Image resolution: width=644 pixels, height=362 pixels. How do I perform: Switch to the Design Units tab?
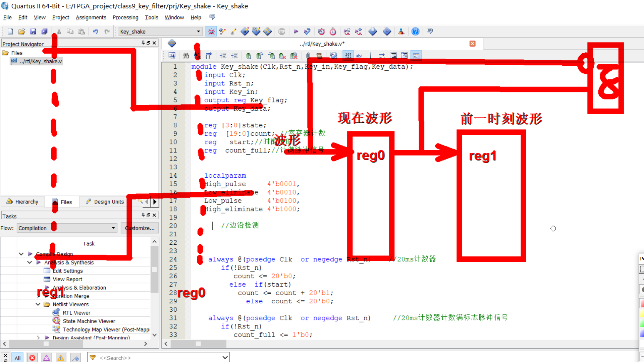(x=105, y=202)
